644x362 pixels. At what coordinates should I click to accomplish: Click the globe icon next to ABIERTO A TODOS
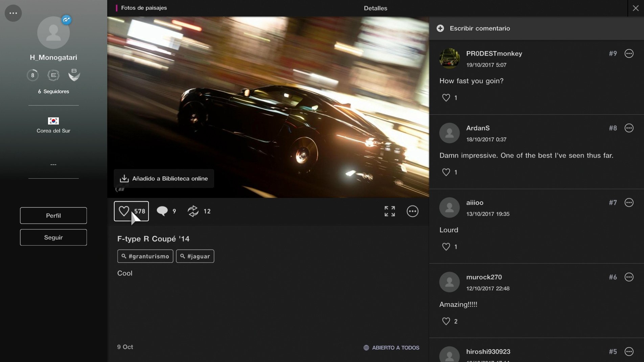tap(366, 347)
